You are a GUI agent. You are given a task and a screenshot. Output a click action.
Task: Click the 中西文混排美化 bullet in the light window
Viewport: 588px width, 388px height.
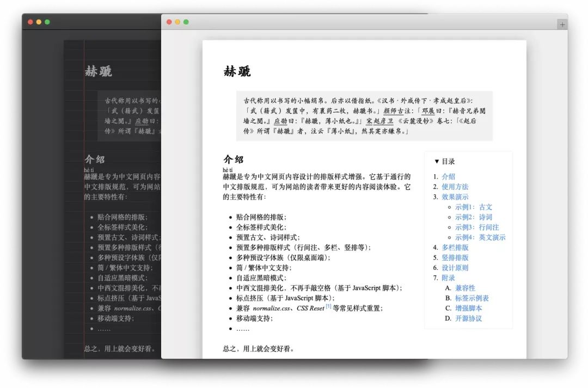click(x=319, y=288)
